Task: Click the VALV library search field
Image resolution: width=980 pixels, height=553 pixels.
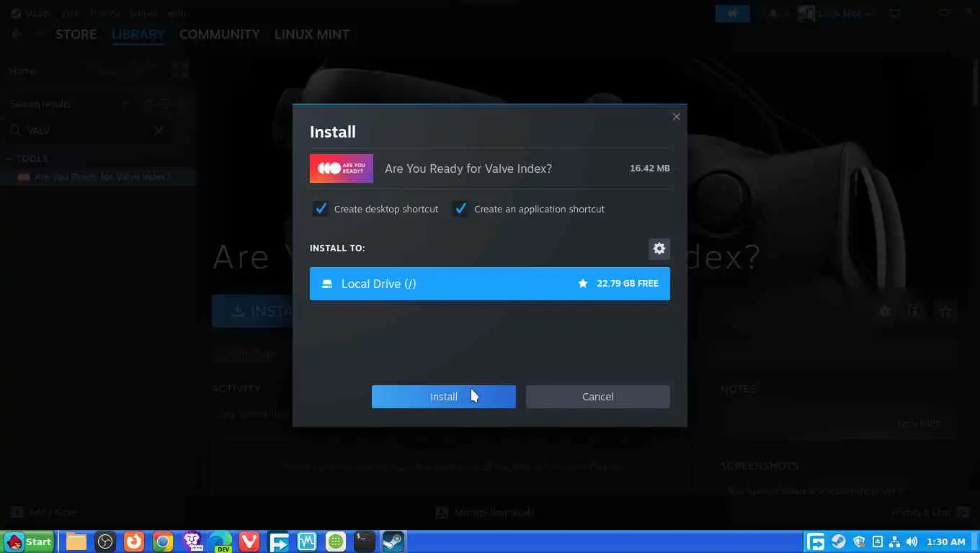Action: [86, 130]
